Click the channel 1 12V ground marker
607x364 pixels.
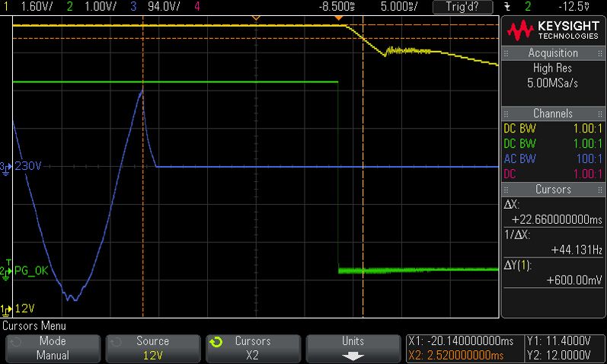pyautogui.click(x=6, y=310)
